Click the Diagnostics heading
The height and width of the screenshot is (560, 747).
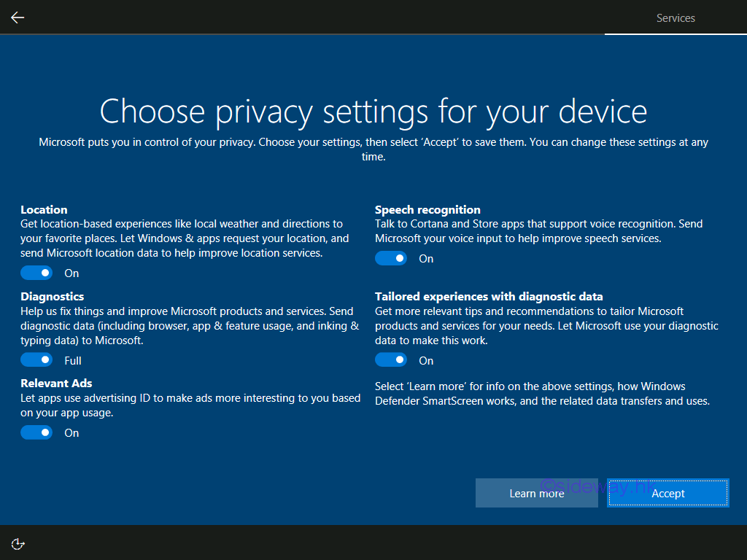click(52, 296)
